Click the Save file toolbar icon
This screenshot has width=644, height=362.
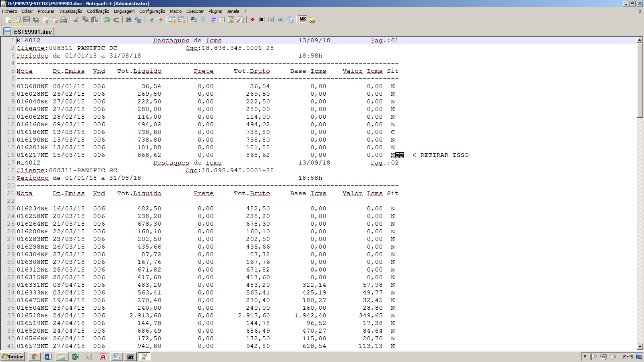pos(27,20)
